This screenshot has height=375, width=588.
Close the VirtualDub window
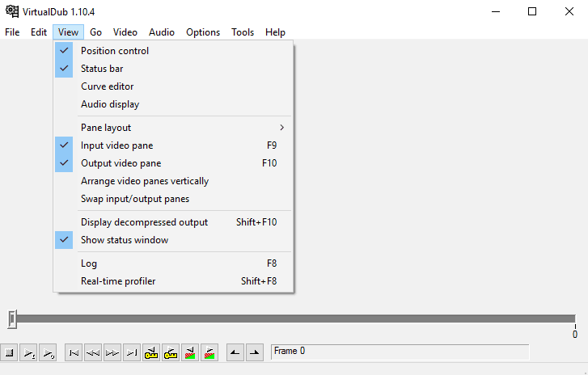tap(569, 11)
